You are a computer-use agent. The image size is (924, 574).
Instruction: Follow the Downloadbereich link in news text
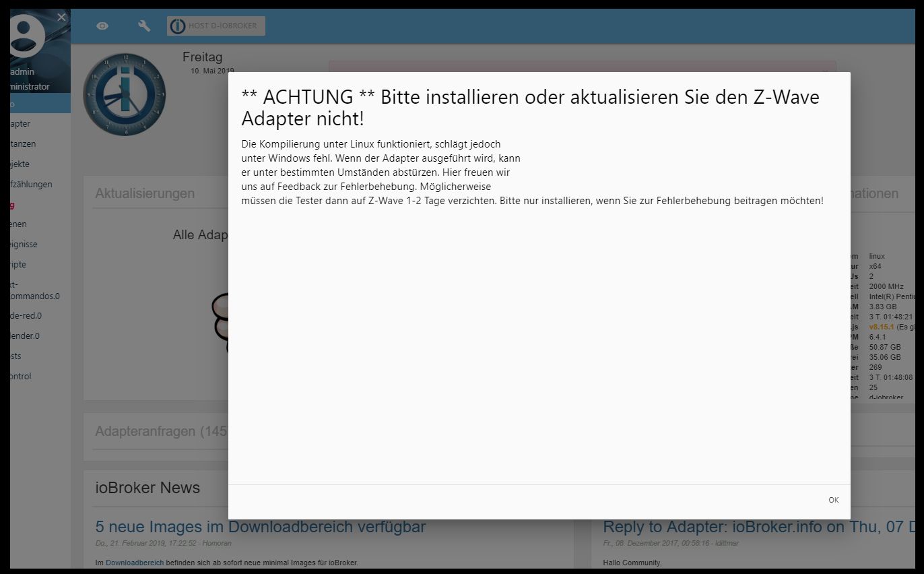pyautogui.click(x=135, y=563)
